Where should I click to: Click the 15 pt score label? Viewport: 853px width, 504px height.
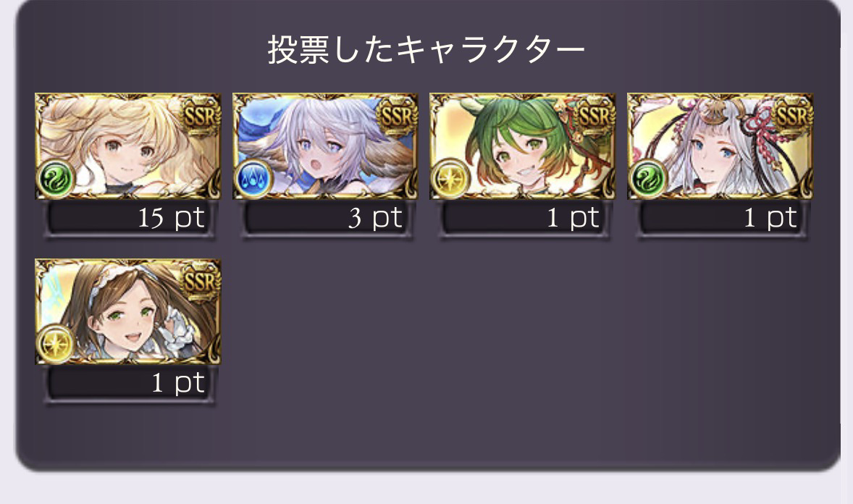click(x=171, y=218)
